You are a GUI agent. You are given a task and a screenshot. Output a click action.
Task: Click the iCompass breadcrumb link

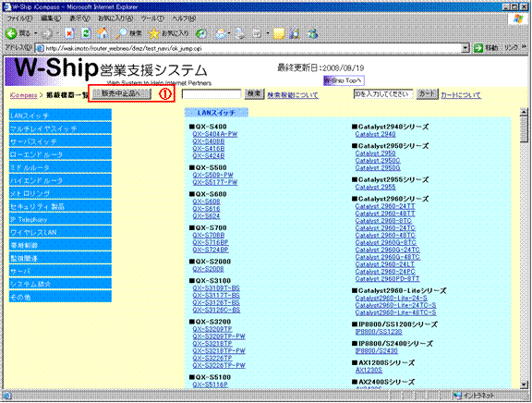click(x=23, y=95)
